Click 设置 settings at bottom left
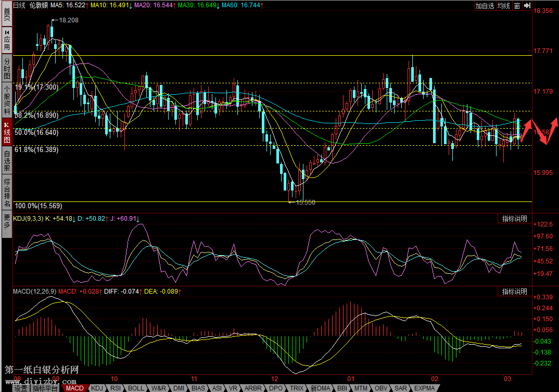This screenshot has height=392, width=559. (x=21, y=388)
